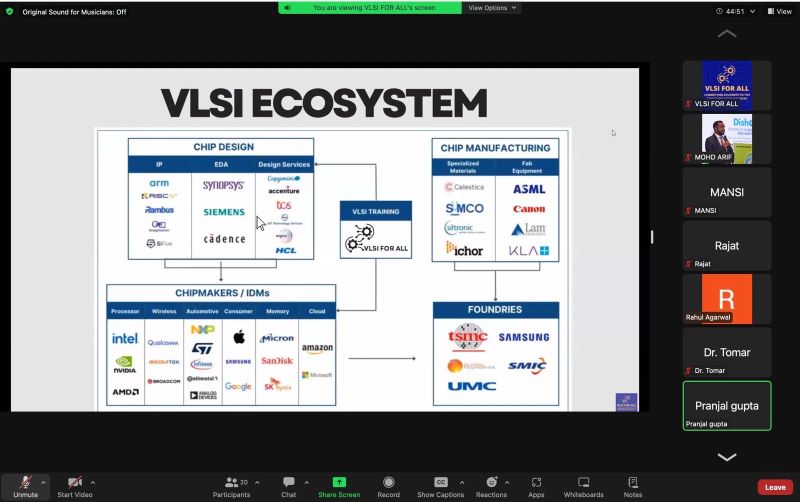Click the sharing speaker audio icon

(x=287, y=8)
